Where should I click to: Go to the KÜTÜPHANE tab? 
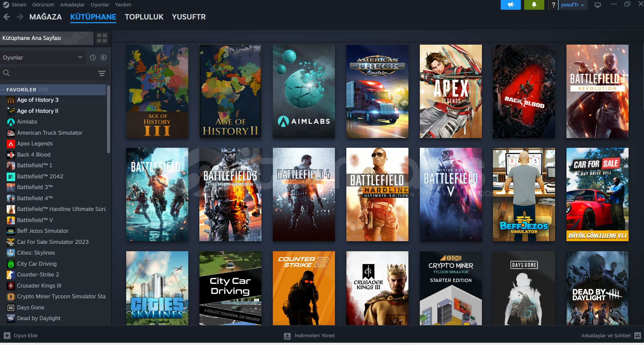pos(93,17)
